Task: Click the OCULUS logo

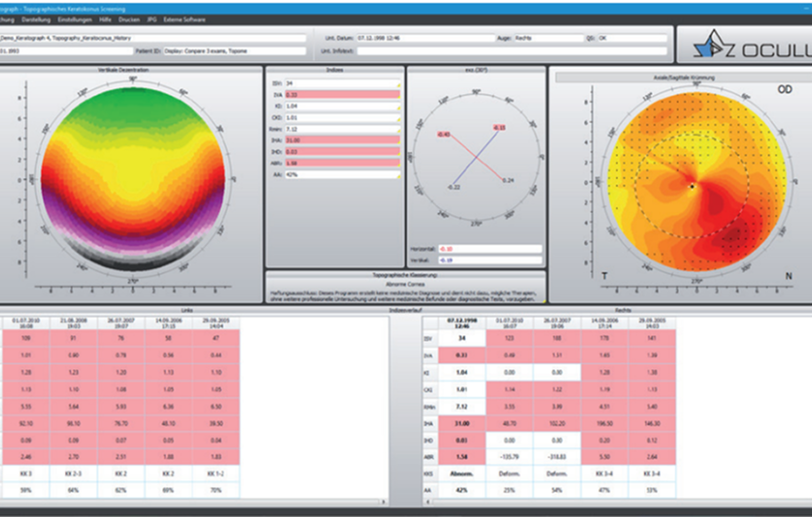Action: [x=751, y=45]
